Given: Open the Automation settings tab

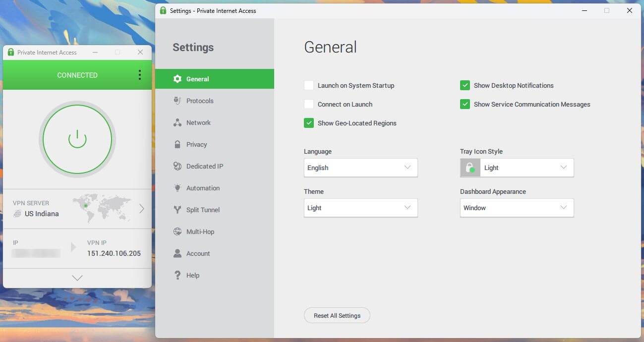Looking at the screenshot, I should click(x=215, y=188).
